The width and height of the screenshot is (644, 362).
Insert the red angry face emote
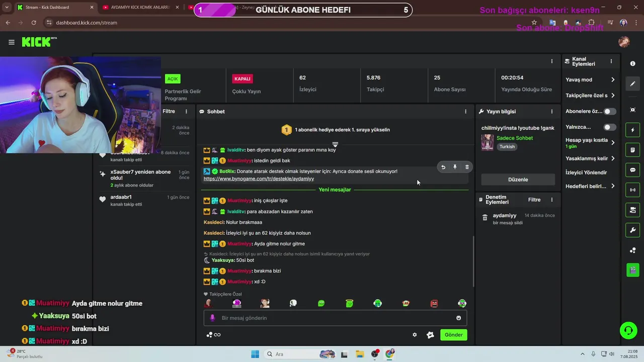[434, 303]
